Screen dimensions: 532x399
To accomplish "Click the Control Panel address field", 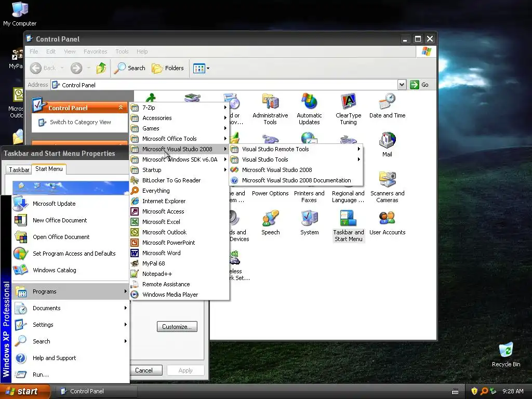I will click(224, 85).
